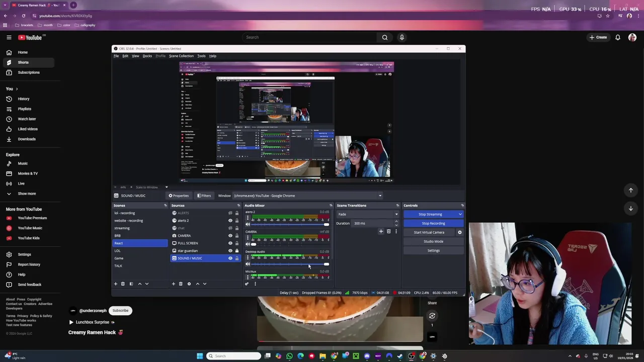Mute the alerts 2 audio speaker icon
Image resolution: width=644 pixels, height=362 pixels.
tap(248, 224)
